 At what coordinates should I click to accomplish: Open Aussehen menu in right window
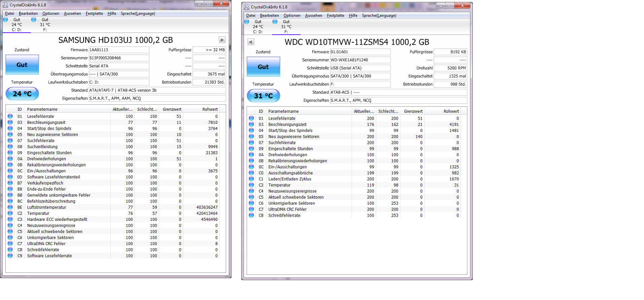pos(314,15)
